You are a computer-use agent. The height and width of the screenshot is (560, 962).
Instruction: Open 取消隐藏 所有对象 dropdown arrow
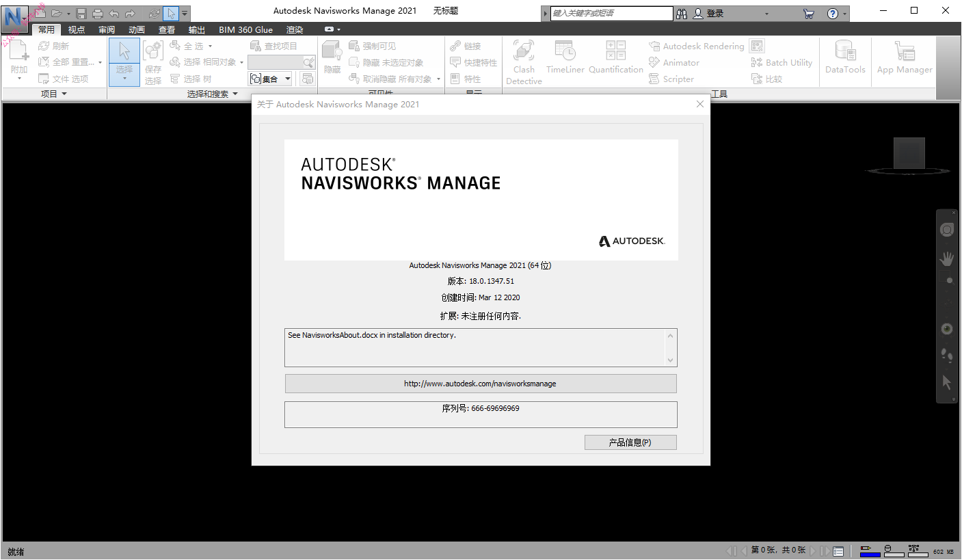tap(438, 79)
